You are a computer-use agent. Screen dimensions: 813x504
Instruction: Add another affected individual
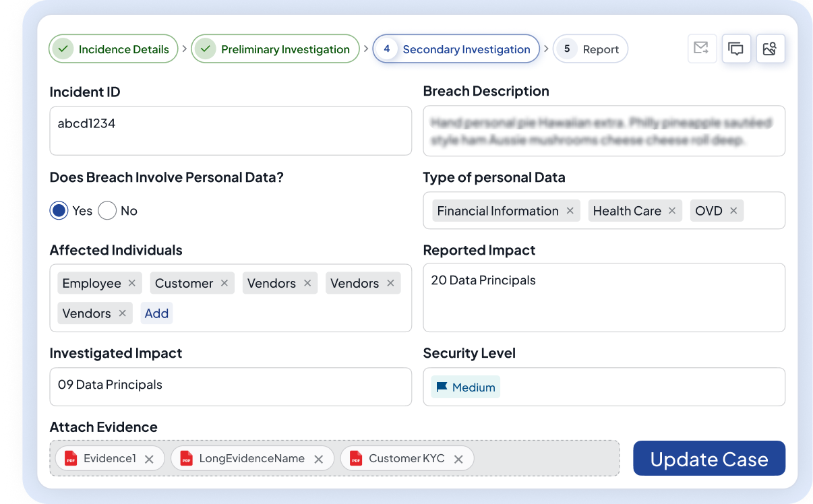click(x=156, y=313)
